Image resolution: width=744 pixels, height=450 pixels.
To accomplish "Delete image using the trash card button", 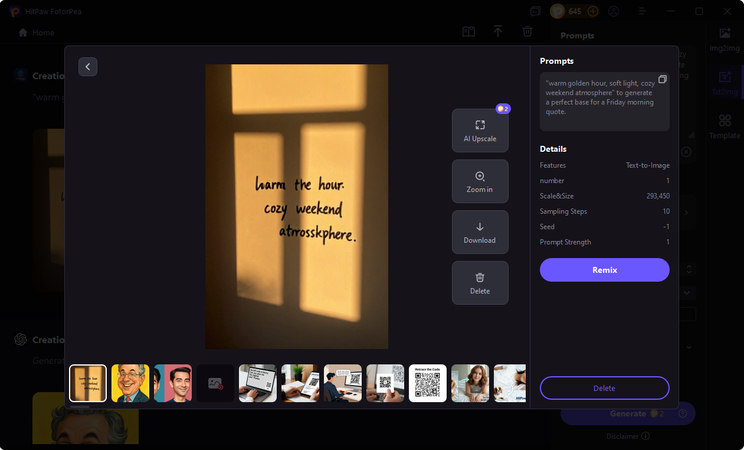I will pos(480,283).
